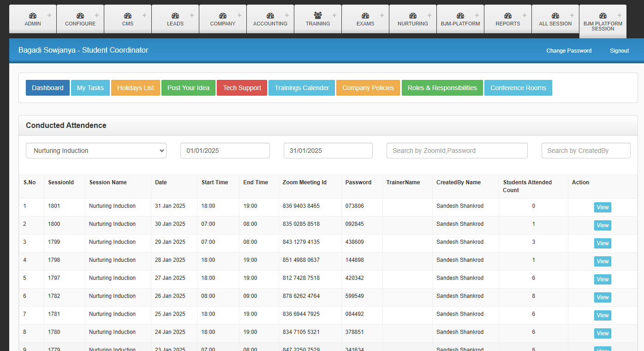Viewport: 644px width, 351px height.
Task: Click the dashboard gauge icon above ADMIN
Action: coord(33,16)
